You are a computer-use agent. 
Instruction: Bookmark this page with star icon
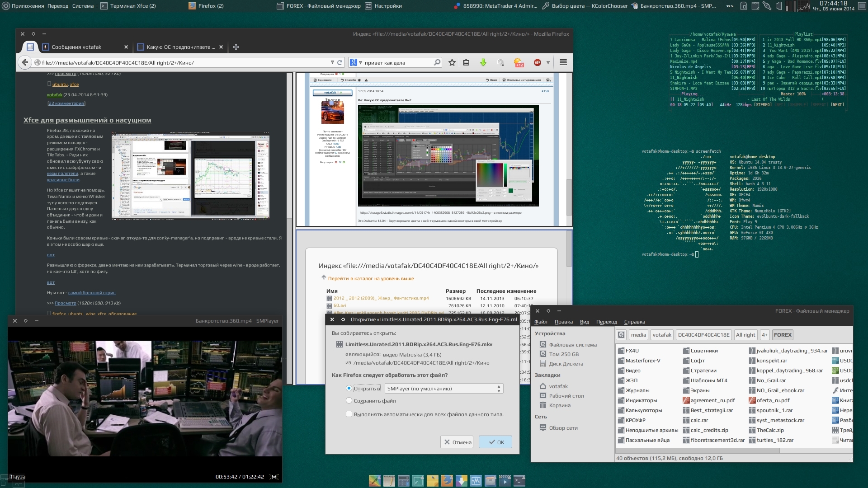(x=452, y=63)
